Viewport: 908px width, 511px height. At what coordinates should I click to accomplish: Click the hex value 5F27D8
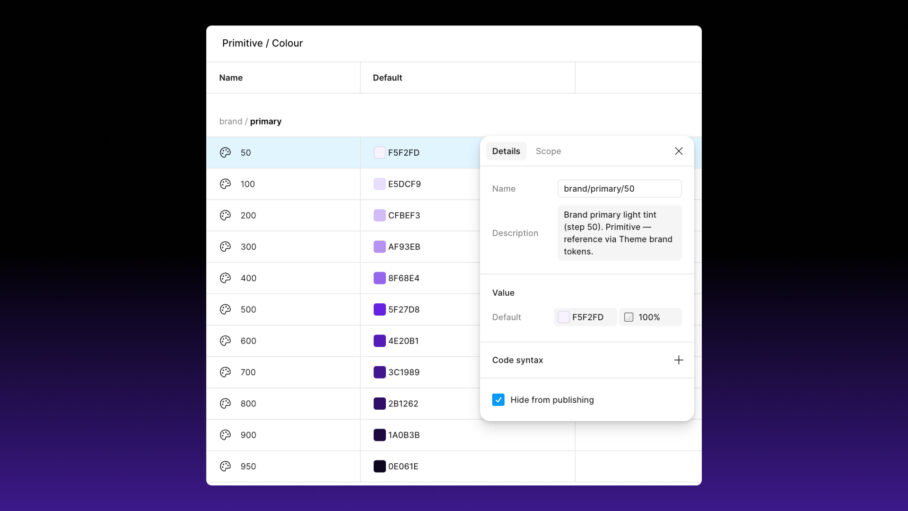coord(404,309)
